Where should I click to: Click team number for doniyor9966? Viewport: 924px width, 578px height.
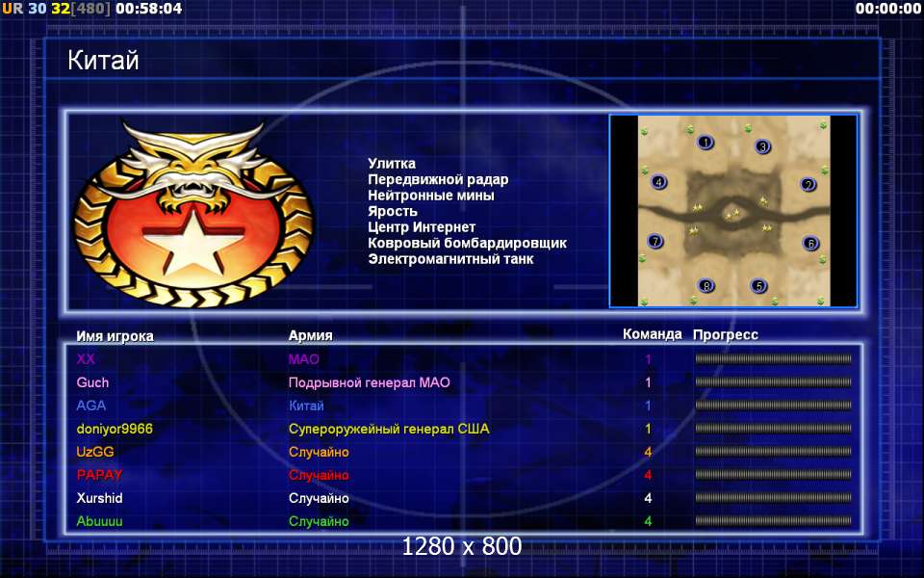click(648, 429)
